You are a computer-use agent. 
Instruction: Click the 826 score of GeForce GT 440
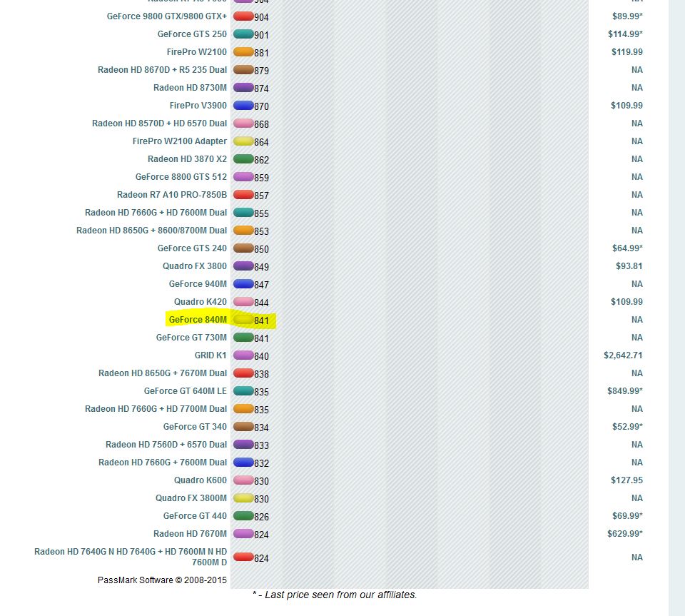click(x=261, y=517)
